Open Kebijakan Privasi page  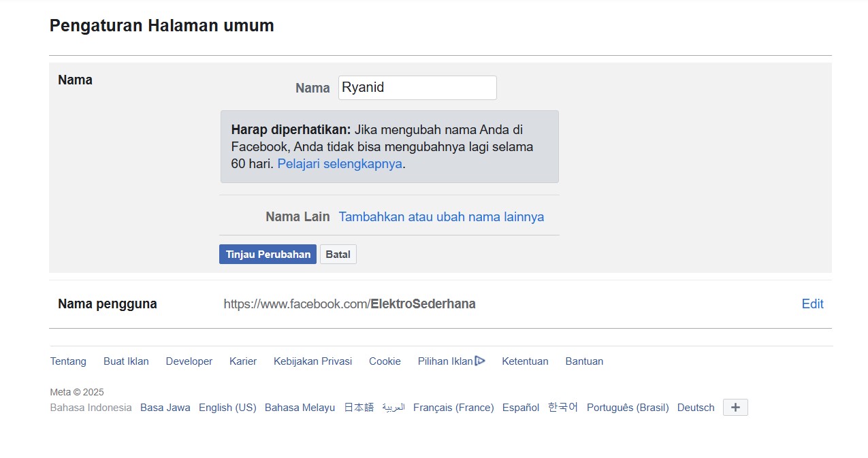[x=312, y=361]
